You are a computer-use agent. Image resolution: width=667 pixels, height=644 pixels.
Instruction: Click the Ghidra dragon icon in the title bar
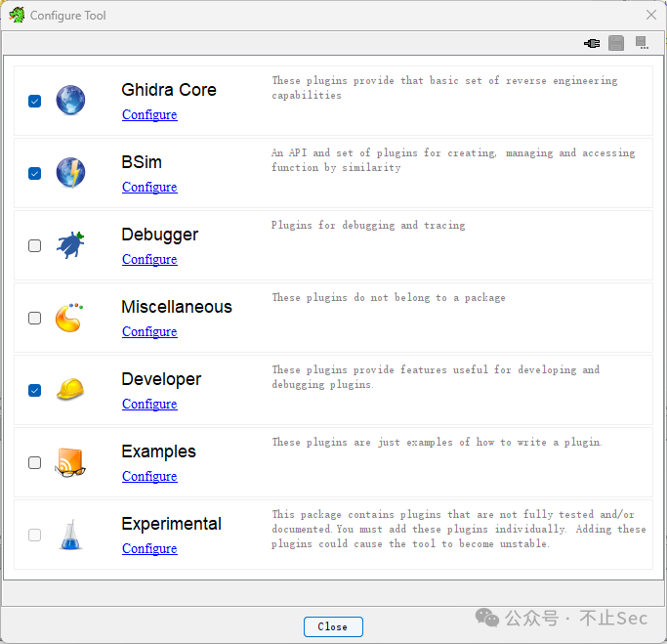pyautogui.click(x=17, y=16)
